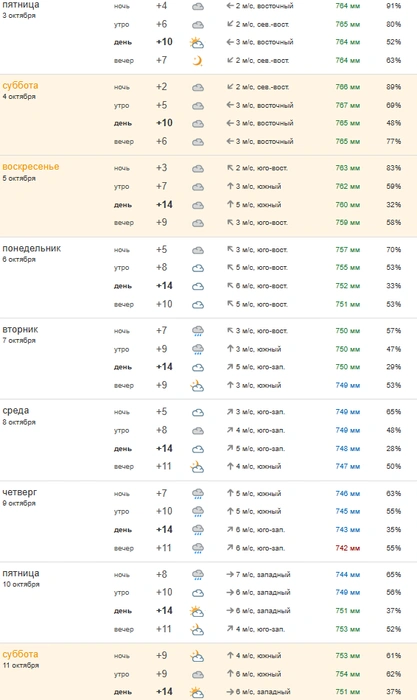Click the red 742 мм pressure value
Screen dimensions: 417x700
click(x=348, y=548)
